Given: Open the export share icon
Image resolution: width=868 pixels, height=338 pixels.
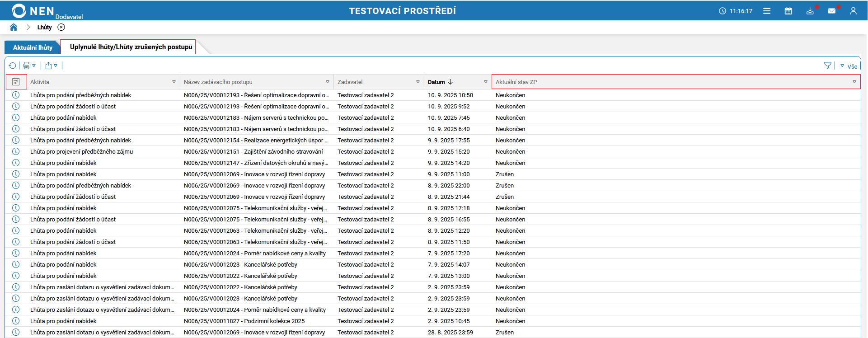Looking at the screenshot, I should pos(49,66).
